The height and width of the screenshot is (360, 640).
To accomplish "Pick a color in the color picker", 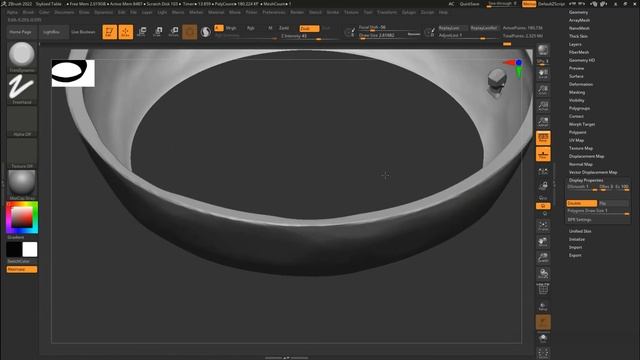I will (22, 217).
